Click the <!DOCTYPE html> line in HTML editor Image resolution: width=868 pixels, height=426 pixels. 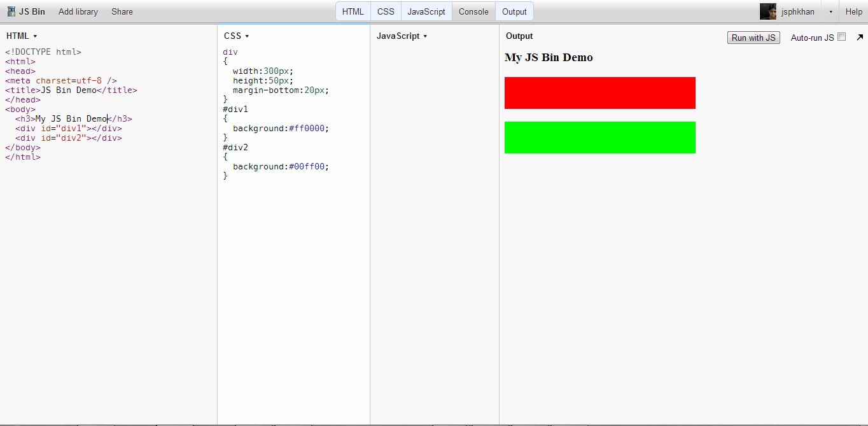[x=43, y=52]
